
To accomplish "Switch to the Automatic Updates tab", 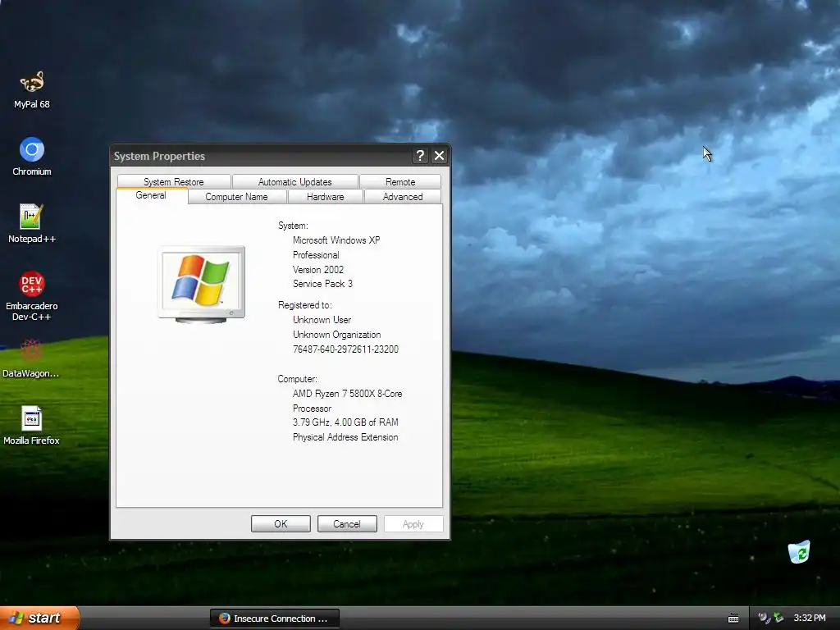I will pyautogui.click(x=294, y=181).
